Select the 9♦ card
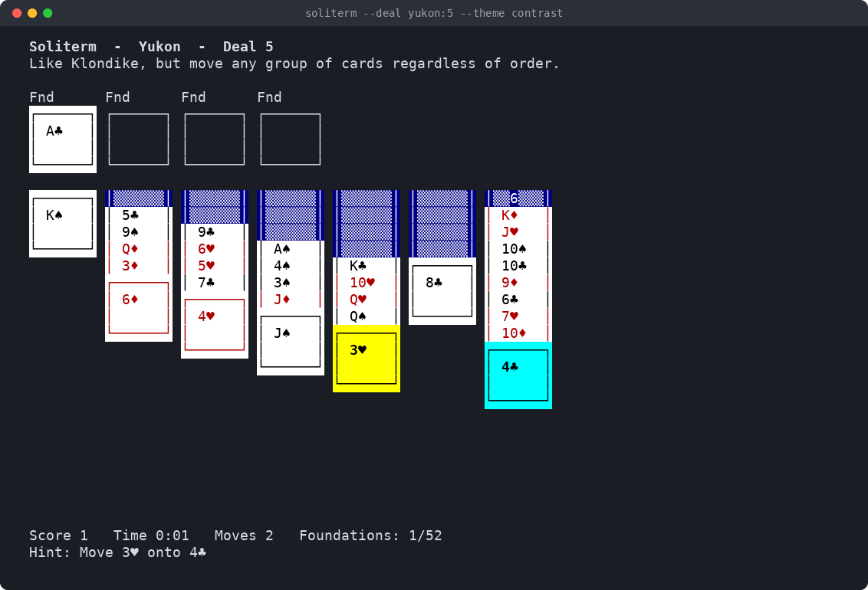The height and width of the screenshot is (590, 868). click(x=518, y=283)
